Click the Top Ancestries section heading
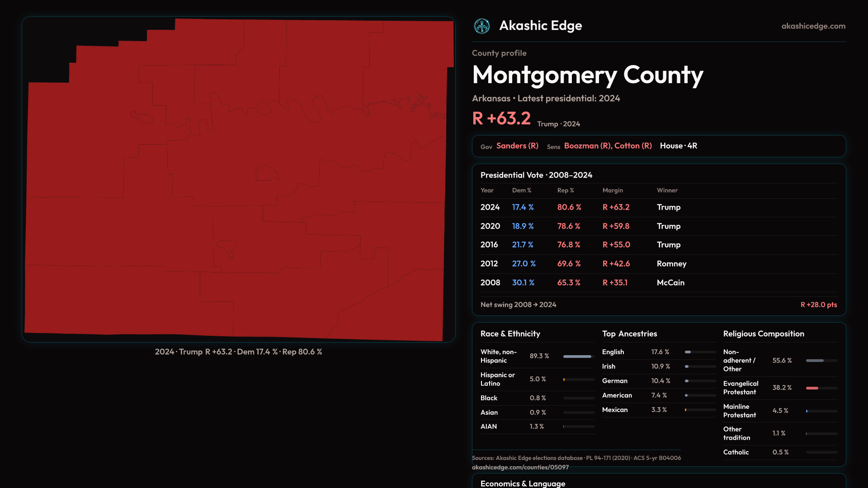This screenshot has height=488, width=868. tap(629, 334)
